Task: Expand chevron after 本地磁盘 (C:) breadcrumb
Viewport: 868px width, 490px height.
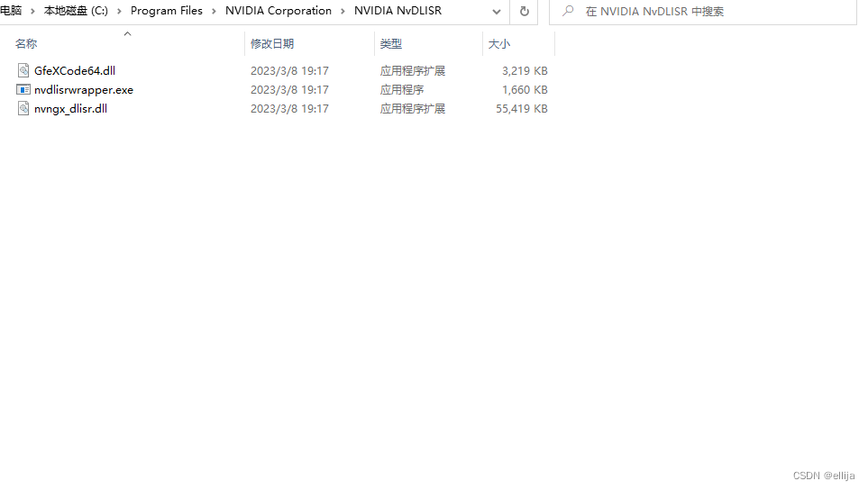Action: click(x=119, y=11)
